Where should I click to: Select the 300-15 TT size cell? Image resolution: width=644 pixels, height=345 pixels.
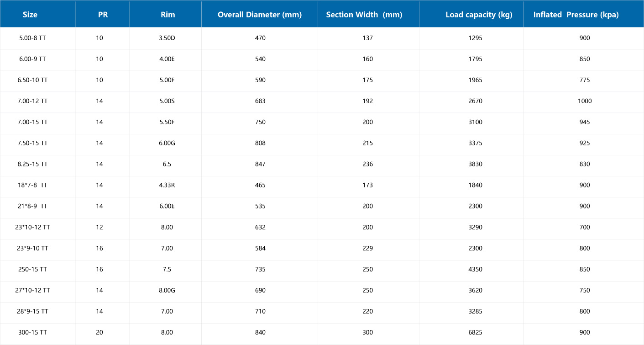pyautogui.click(x=33, y=332)
